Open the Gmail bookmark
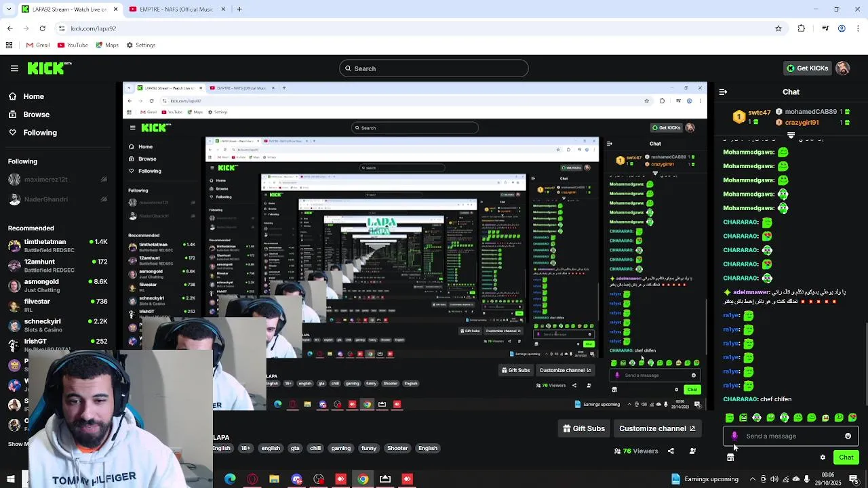The height and width of the screenshot is (488, 868). [x=38, y=45]
